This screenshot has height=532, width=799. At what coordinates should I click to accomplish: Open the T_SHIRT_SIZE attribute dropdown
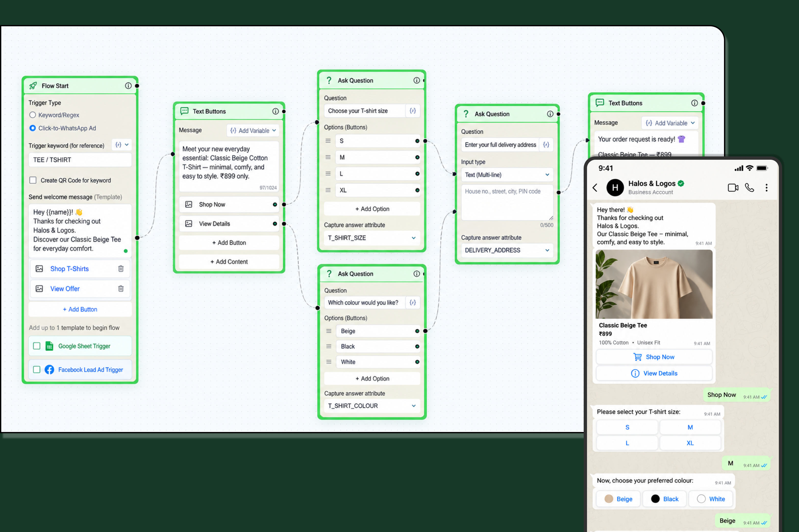click(372, 238)
